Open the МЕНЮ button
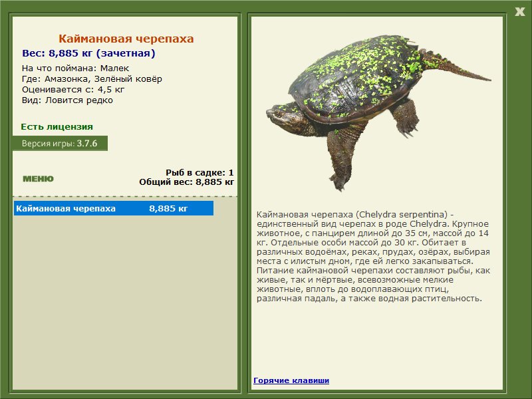 pos(38,179)
